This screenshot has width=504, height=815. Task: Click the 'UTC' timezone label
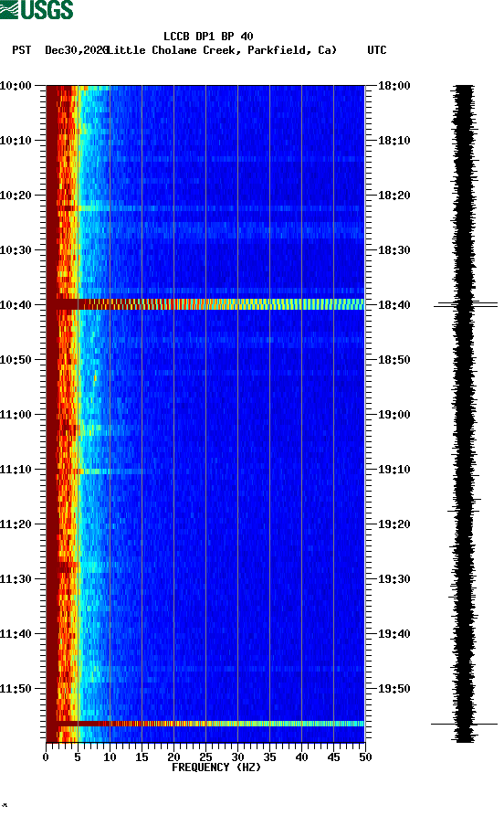click(377, 50)
